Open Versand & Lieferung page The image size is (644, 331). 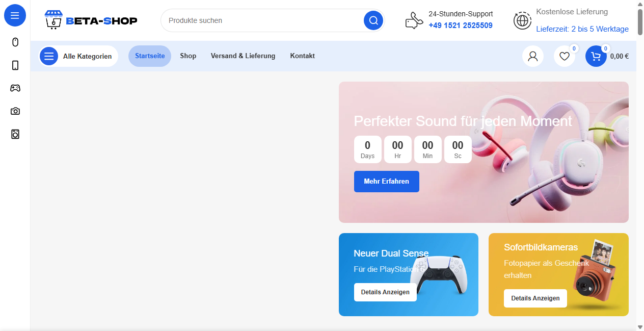(x=243, y=56)
